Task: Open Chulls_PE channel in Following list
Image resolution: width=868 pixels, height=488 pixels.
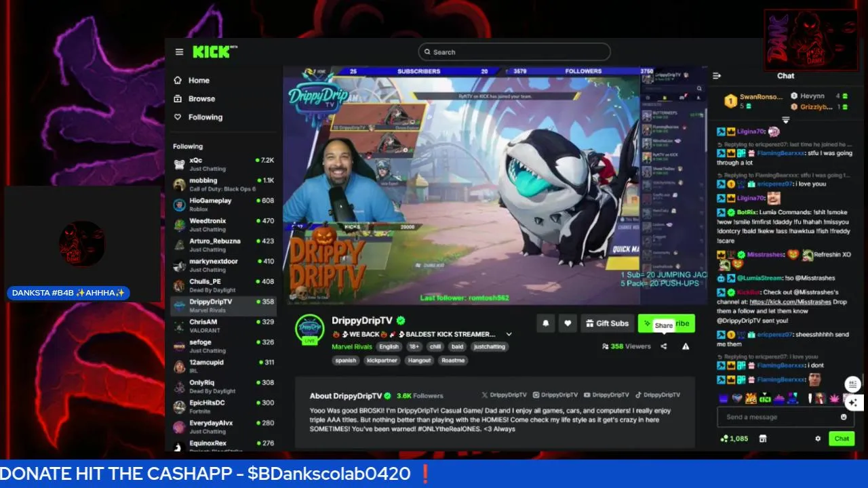Action: [223, 285]
